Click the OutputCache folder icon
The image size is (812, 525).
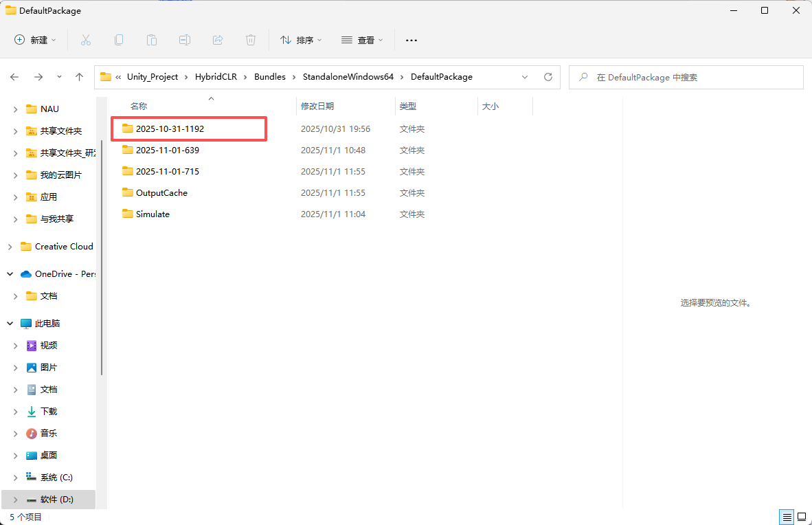click(x=127, y=192)
